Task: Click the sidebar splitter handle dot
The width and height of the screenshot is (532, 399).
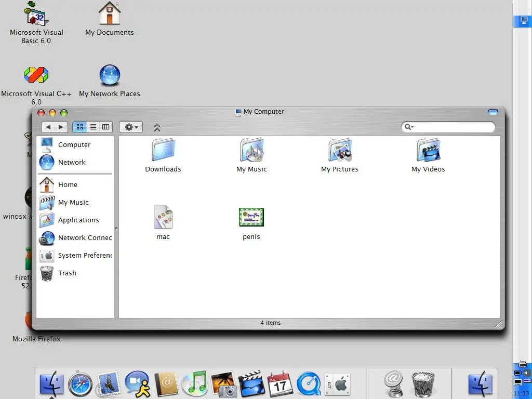Action: 116,229
